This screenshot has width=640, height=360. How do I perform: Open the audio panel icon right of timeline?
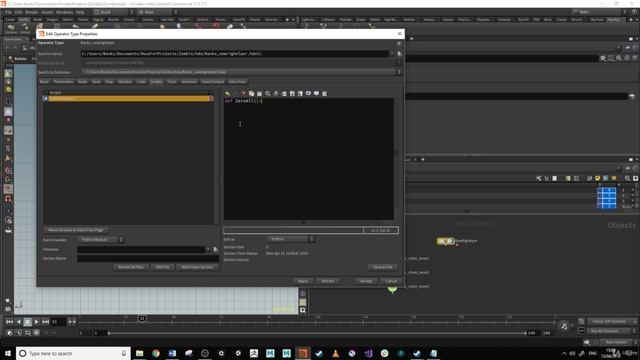[x=564, y=326]
